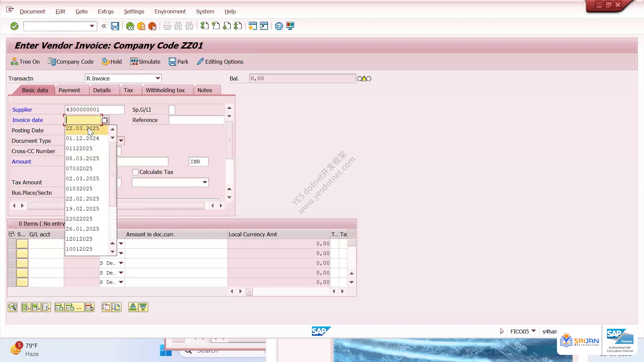Select the first row's gray selector
The image size is (644, 362).
point(12,244)
